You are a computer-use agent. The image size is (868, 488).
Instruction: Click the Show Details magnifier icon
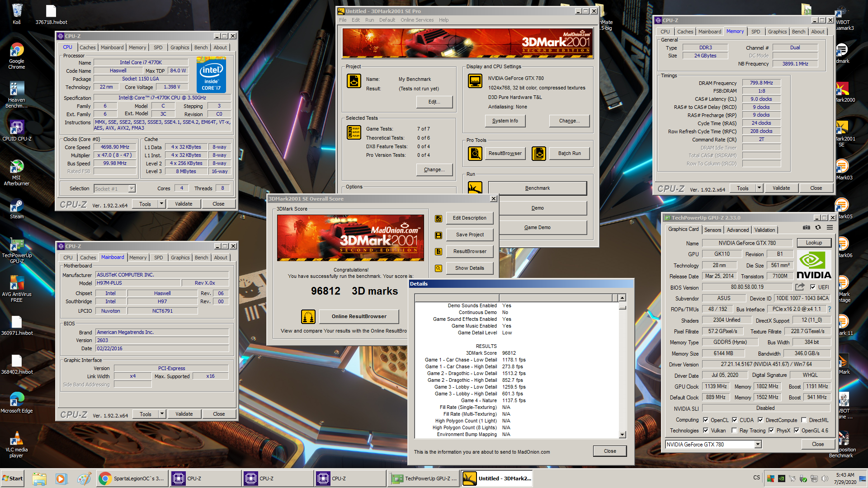pyautogui.click(x=438, y=268)
